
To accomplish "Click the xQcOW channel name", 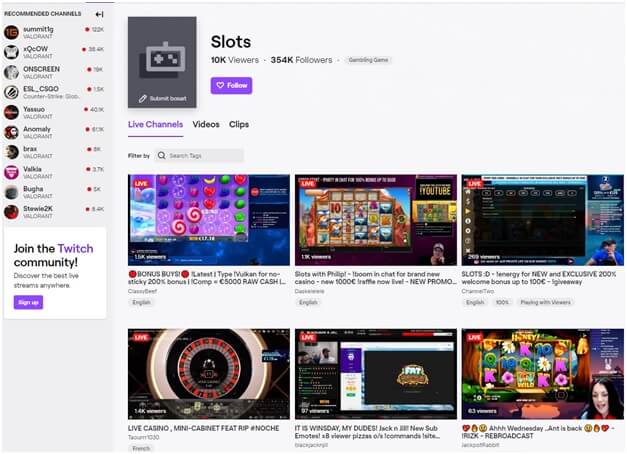I will click(x=36, y=49).
